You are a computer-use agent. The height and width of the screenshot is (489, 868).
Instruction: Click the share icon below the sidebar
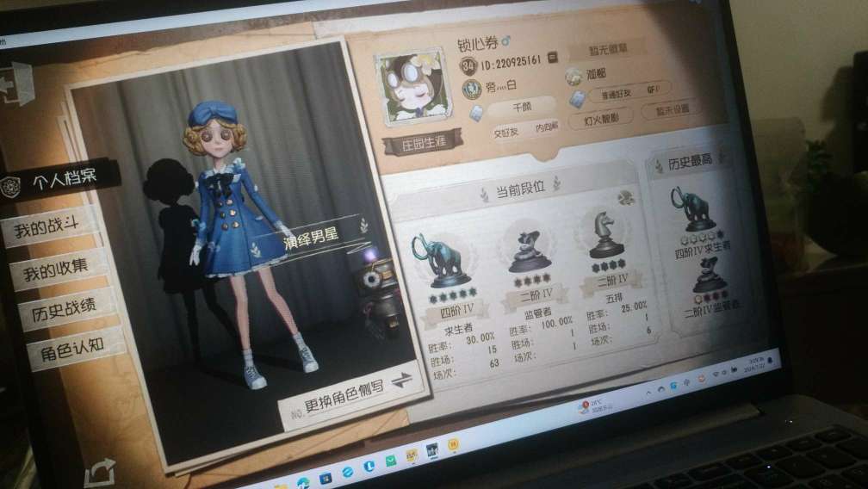(100, 473)
